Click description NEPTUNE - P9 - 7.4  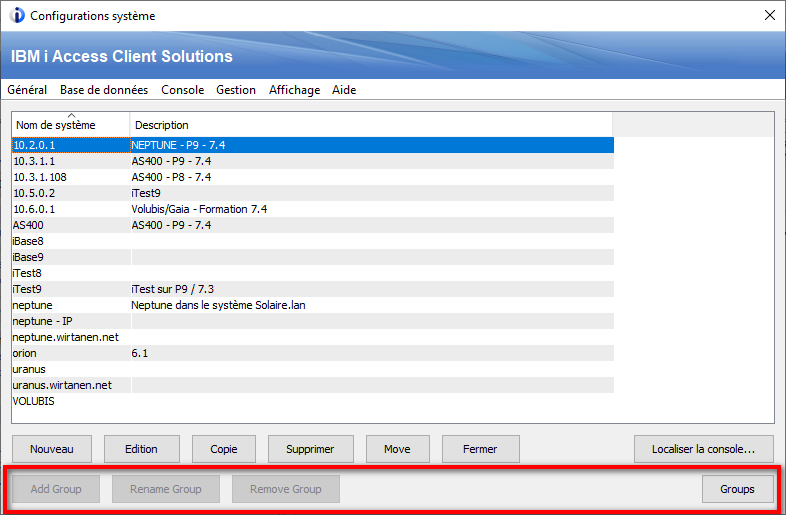coord(178,145)
